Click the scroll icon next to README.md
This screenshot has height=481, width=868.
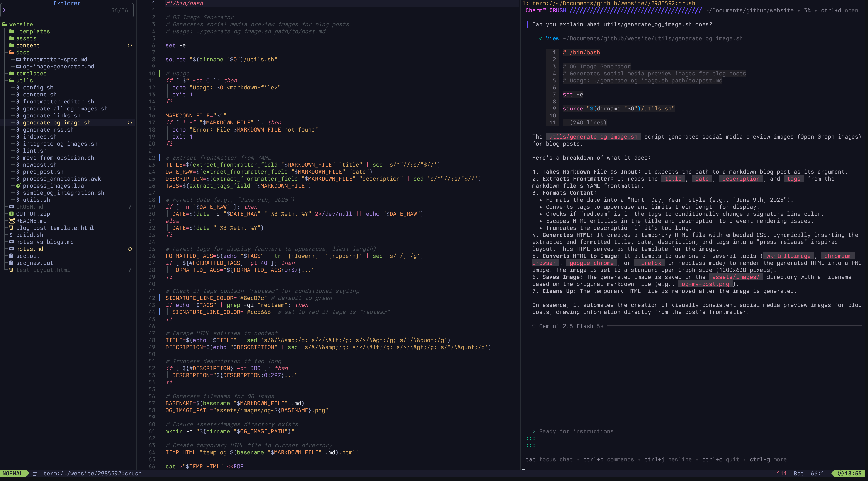pos(12,221)
